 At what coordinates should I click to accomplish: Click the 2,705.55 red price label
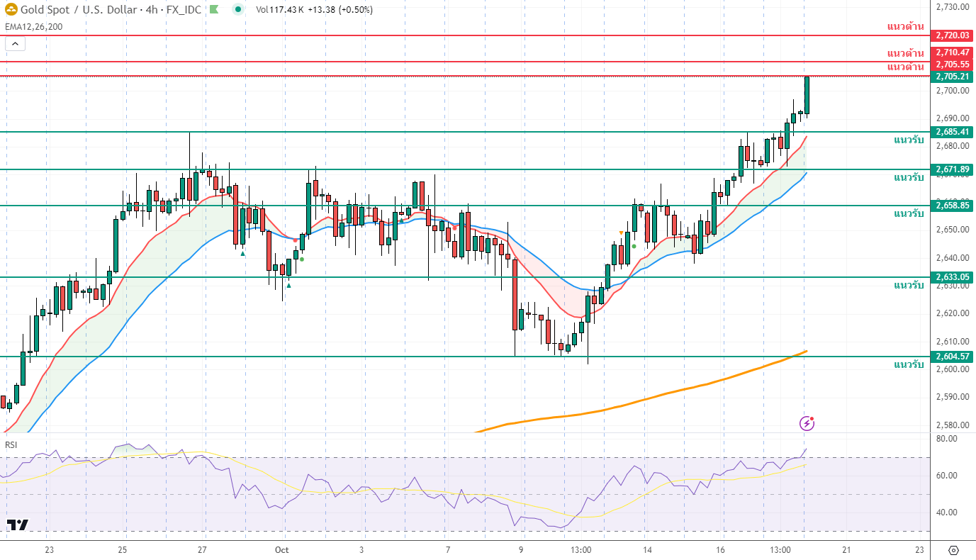click(x=952, y=65)
